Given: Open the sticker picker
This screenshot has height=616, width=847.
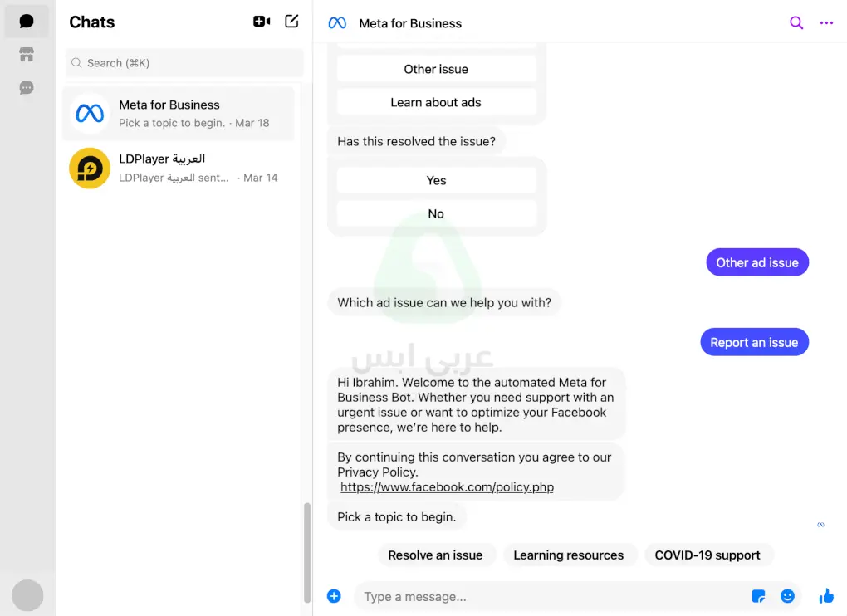Looking at the screenshot, I should [758, 596].
